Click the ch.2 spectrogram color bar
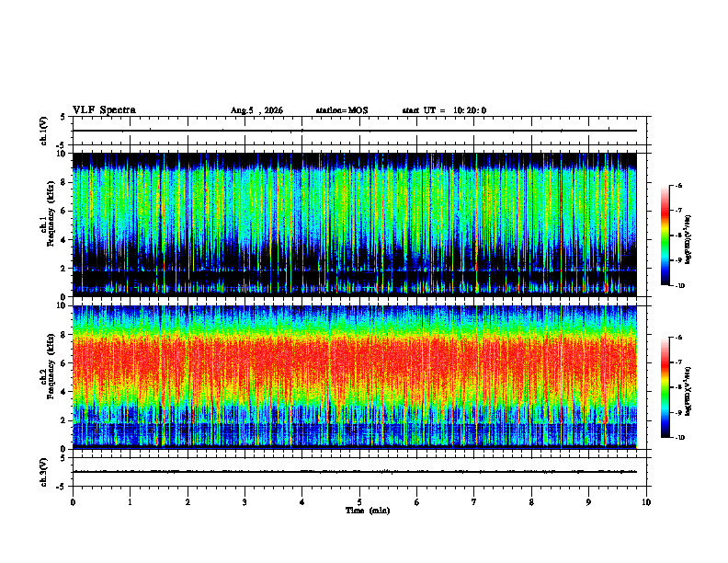 point(665,387)
